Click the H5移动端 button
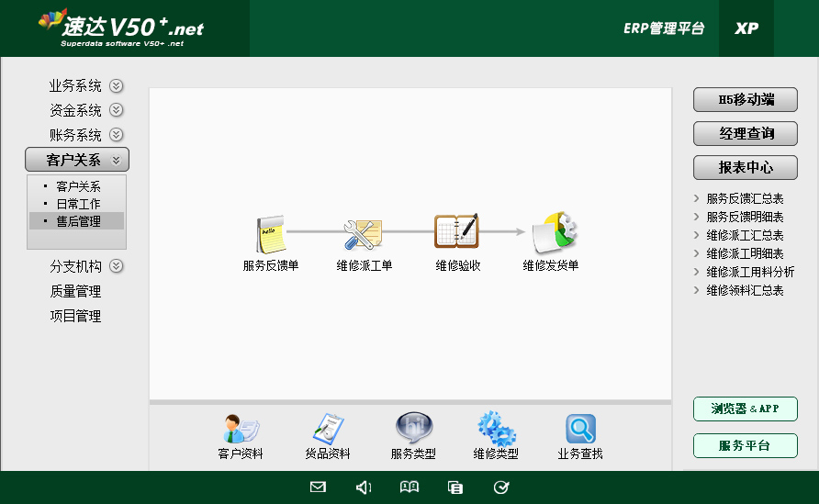Viewport: 819px width, 504px height. 746,99
